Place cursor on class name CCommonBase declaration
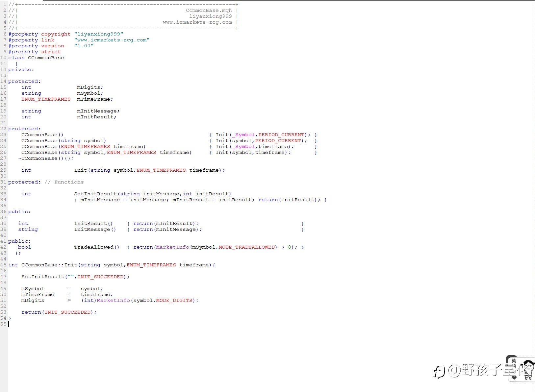Image resolution: width=535 pixels, height=392 pixels. coord(46,58)
